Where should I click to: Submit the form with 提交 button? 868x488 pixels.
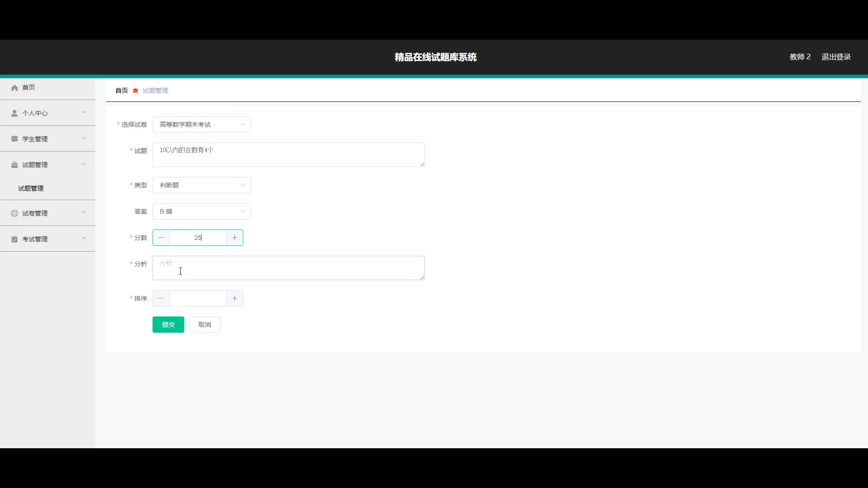click(168, 324)
